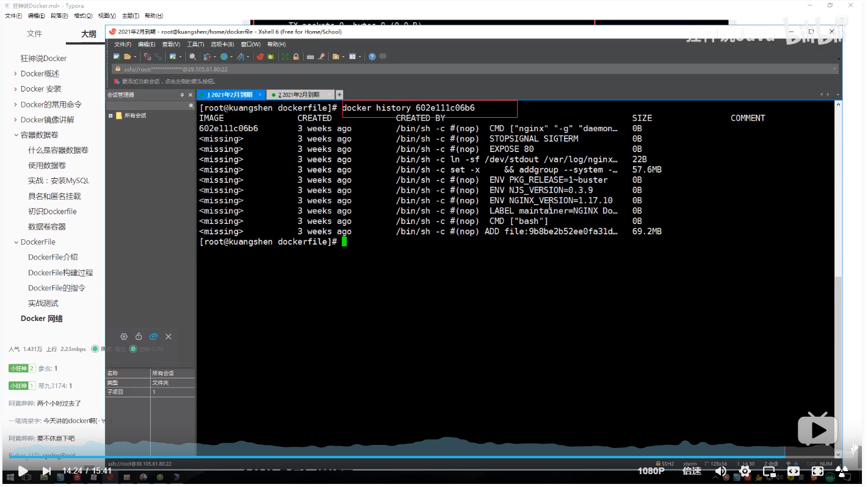Open dropdown arrow next to globe encoding icon

(231, 57)
